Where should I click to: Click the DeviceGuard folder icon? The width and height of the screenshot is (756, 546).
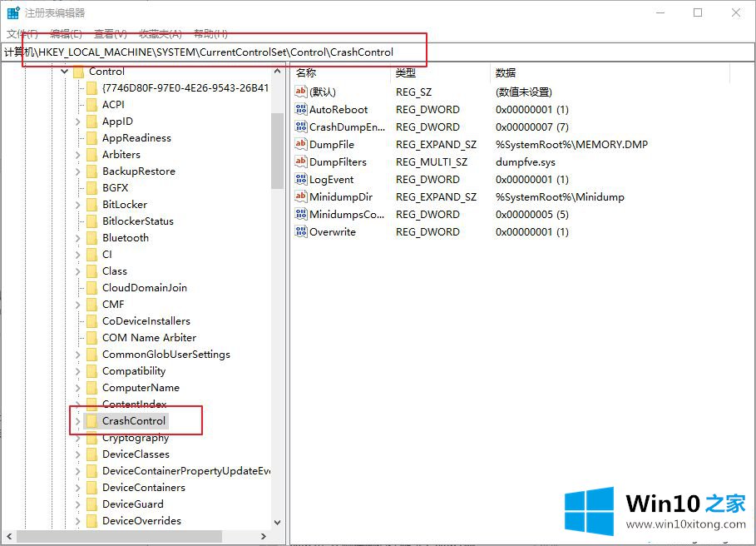click(x=91, y=504)
